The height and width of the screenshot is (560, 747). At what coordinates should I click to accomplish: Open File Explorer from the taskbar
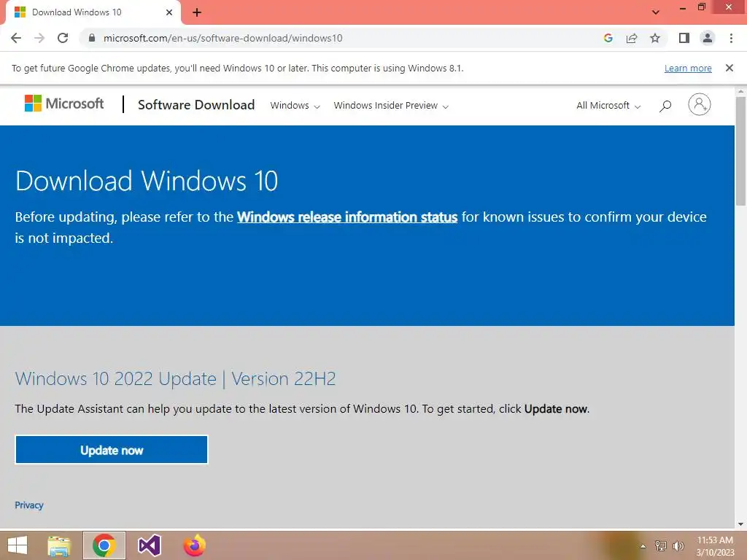[59, 545]
